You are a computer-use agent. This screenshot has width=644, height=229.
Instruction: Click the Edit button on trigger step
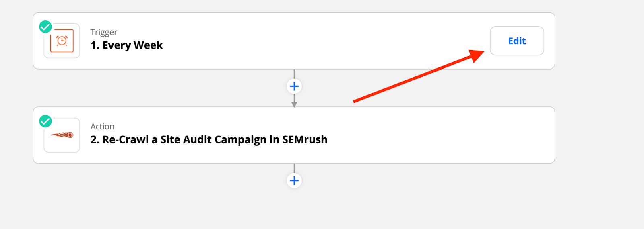(516, 41)
